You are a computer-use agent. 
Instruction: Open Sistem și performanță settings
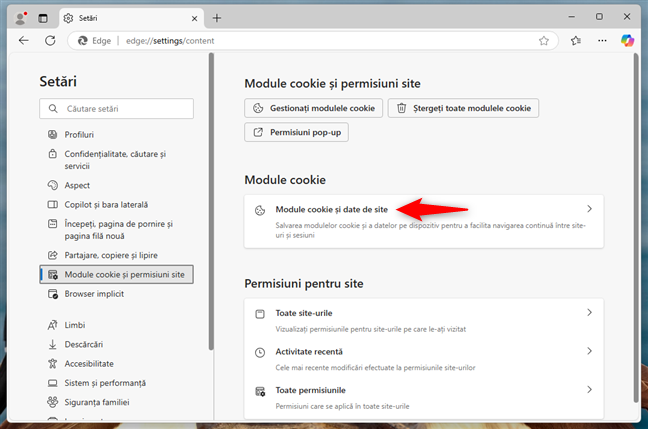click(117, 383)
